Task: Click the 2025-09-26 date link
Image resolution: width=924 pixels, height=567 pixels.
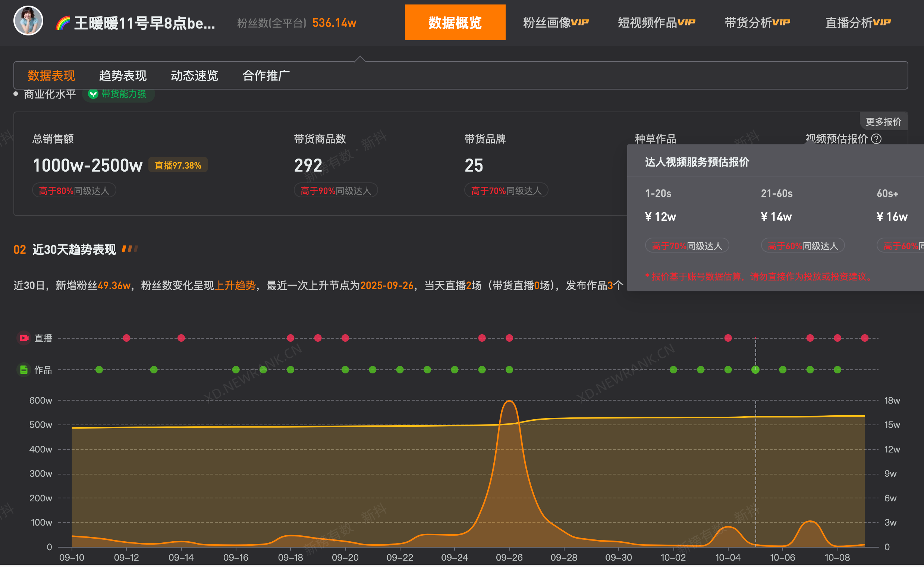Action: pos(387,285)
